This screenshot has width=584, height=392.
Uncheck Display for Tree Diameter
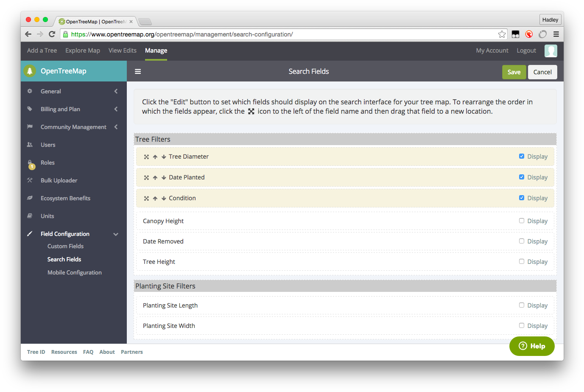click(x=522, y=156)
